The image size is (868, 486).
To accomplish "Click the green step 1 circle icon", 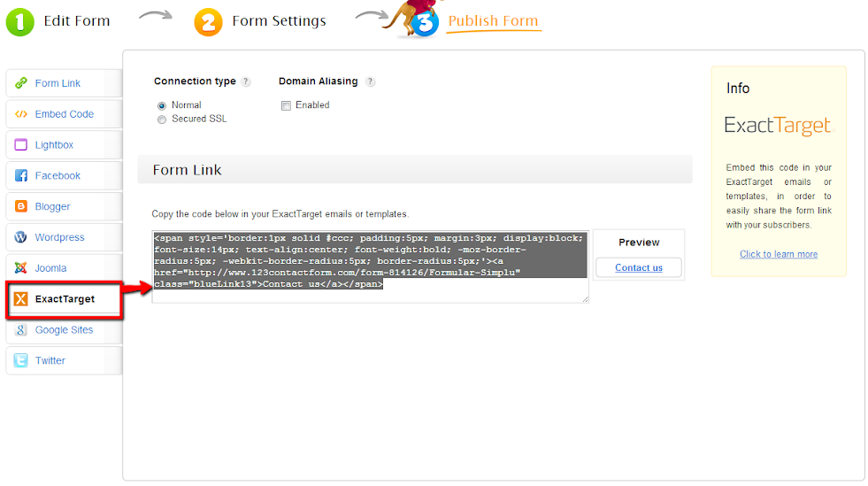I will (20, 22).
